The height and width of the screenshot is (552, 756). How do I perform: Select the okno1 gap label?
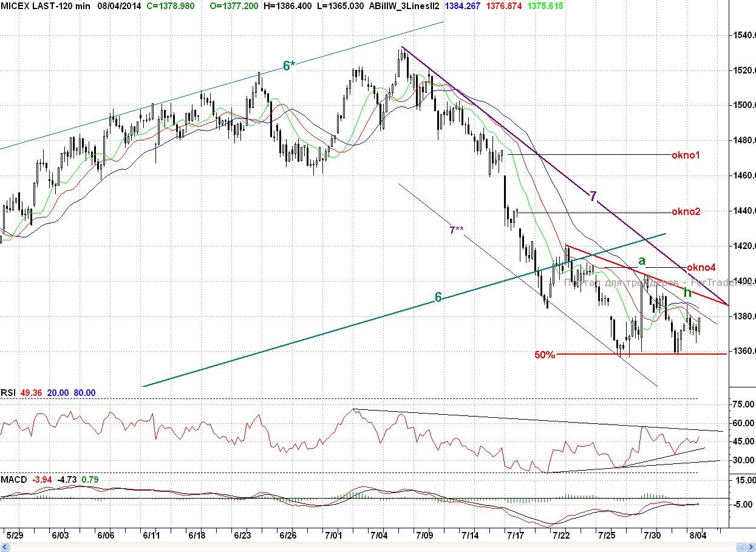(686, 155)
